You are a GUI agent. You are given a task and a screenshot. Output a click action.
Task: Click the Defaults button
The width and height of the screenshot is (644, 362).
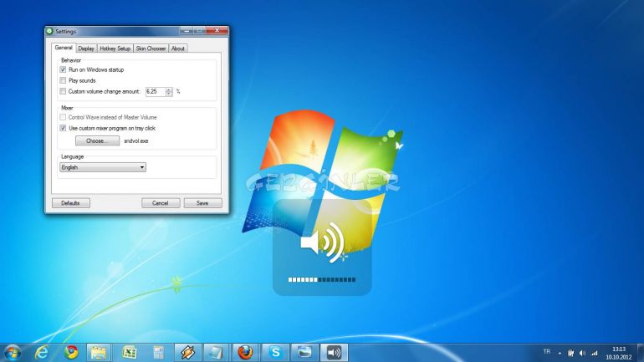(70, 203)
